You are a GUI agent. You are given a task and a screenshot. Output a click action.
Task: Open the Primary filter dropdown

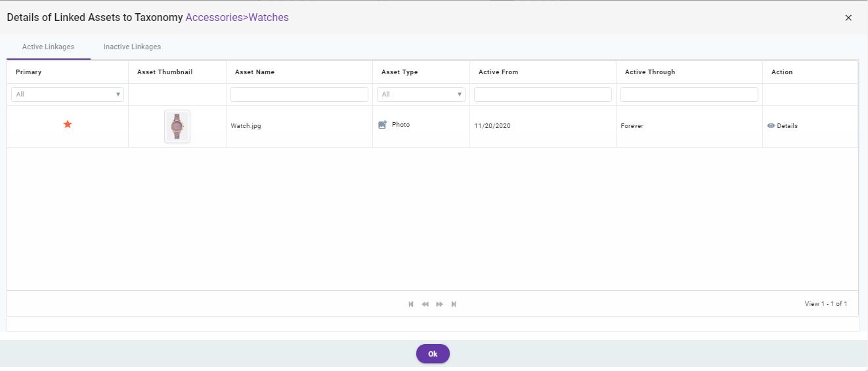(x=68, y=95)
